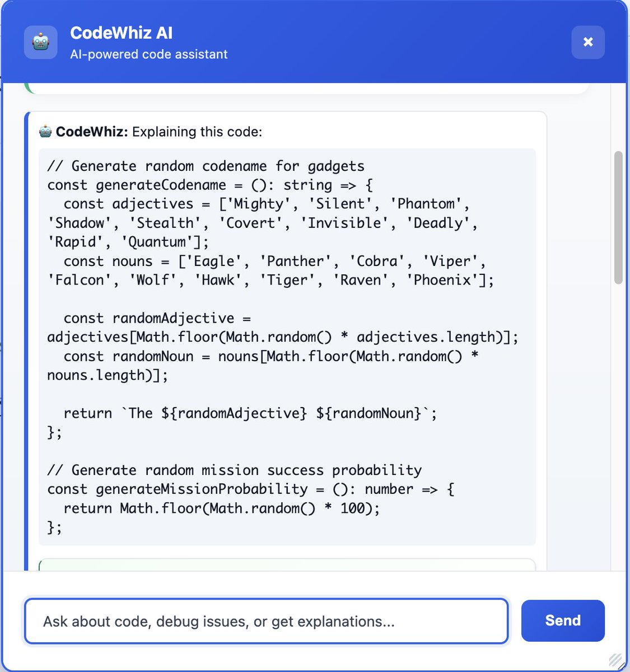Click the 'CodeWhiz AI' title text

(x=121, y=33)
